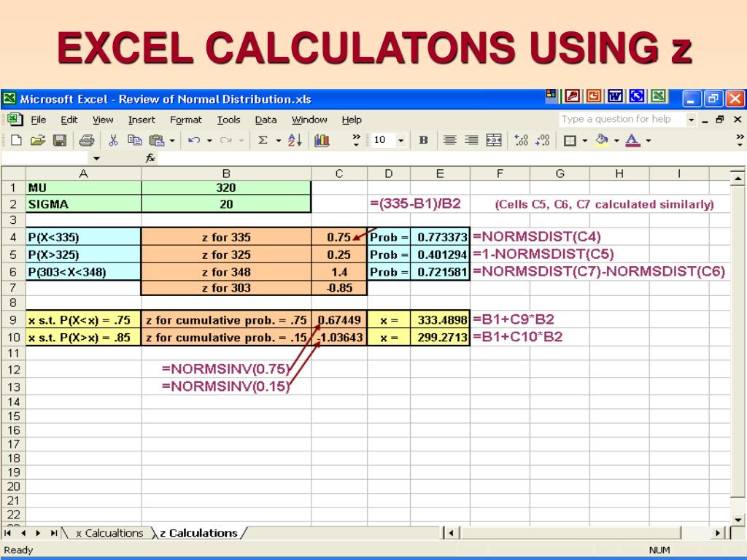This screenshot has height=560, width=747.
Task: Click the fx Insert Function icon
Action: (x=150, y=158)
